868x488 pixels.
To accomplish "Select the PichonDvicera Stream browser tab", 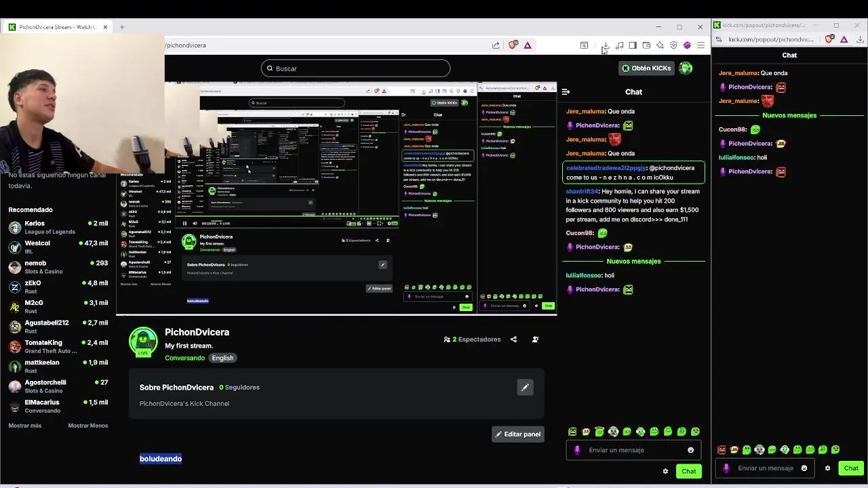I will [58, 27].
